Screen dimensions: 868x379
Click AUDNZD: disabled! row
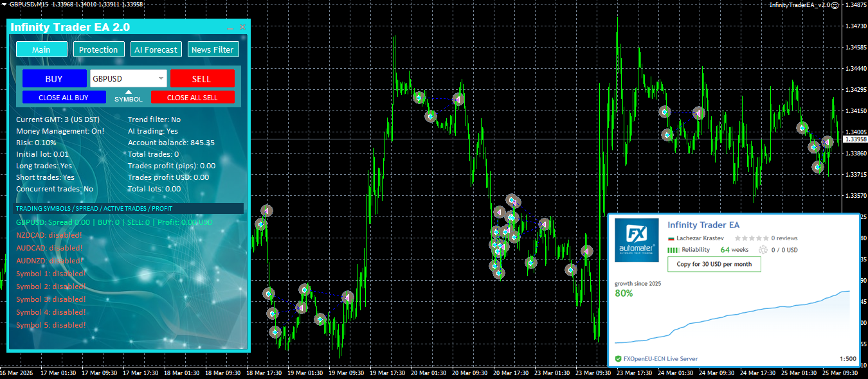click(x=50, y=261)
